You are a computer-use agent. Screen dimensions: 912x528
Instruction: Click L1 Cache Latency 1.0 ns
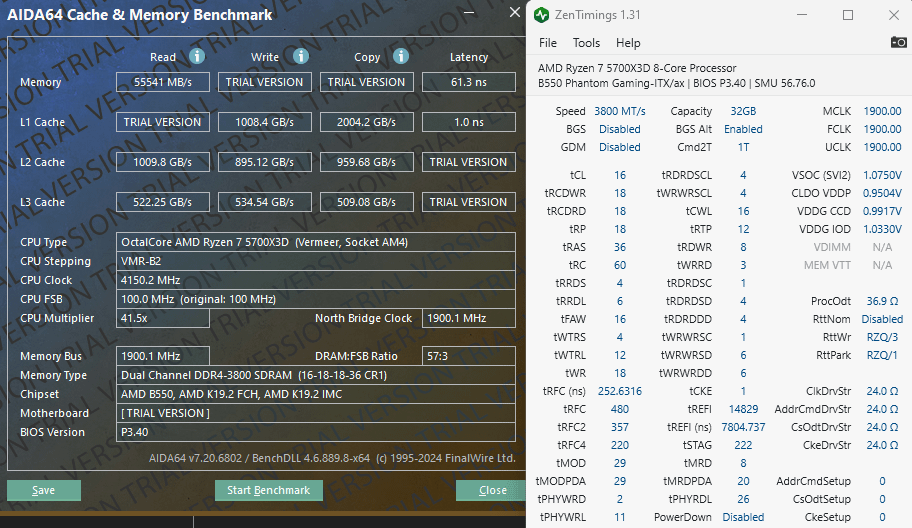[469, 122]
